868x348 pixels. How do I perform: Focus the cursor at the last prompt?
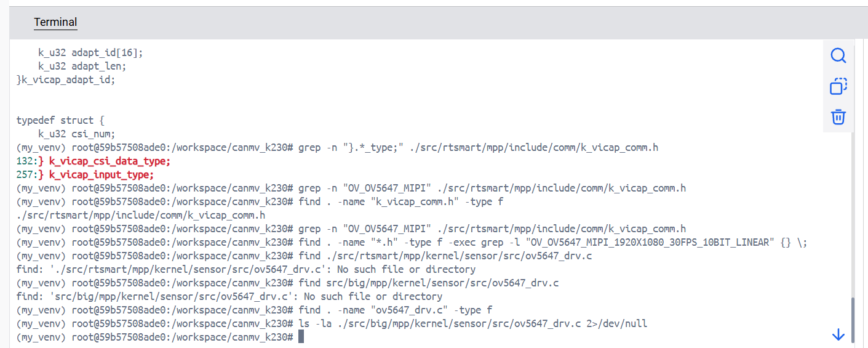pos(301,337)
